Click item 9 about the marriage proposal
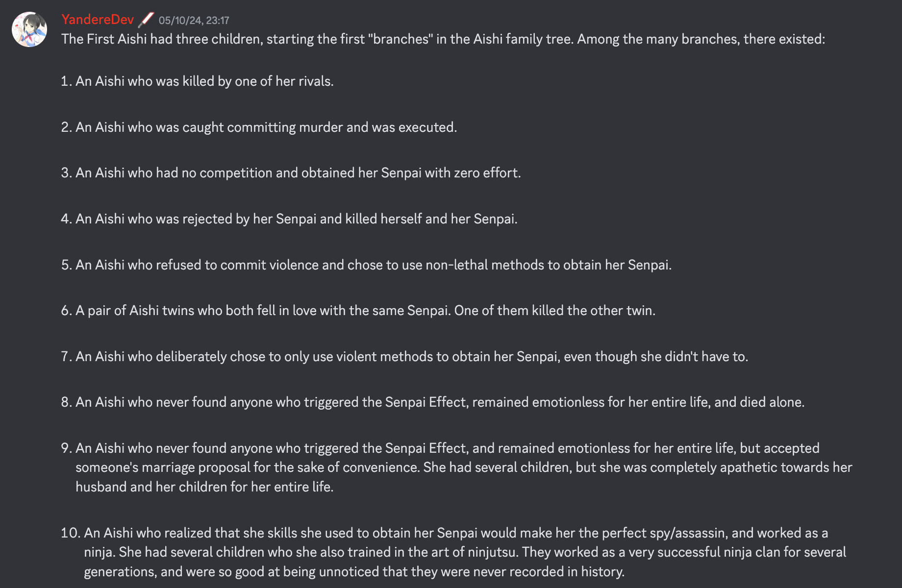The height and width of the screenshot is (588, 902). (456, 467)
